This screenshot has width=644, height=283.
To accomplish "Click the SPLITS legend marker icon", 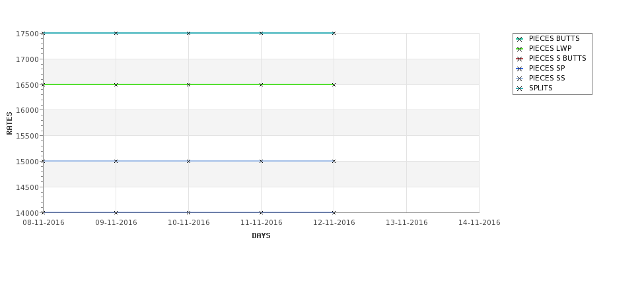I will click(520, 88).
